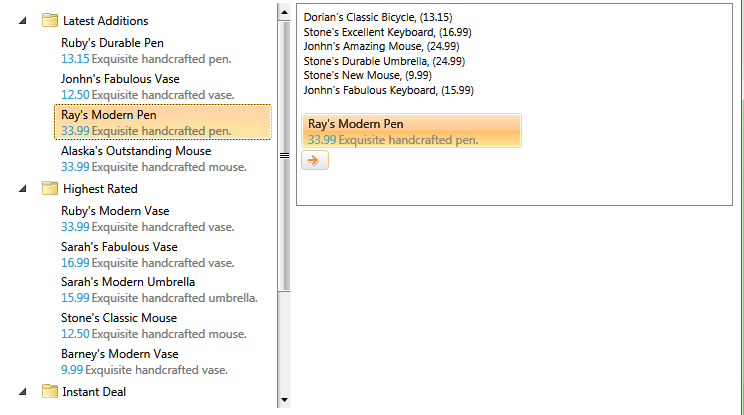Click the Instant Deal folder icon
This screenshot has height=415, width=744.
[50, 391]
